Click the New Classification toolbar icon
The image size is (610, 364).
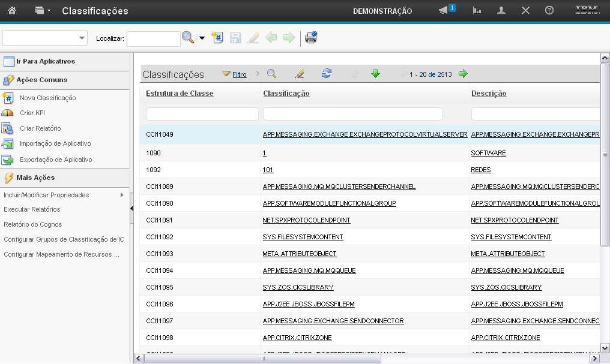tap(217, 38)
